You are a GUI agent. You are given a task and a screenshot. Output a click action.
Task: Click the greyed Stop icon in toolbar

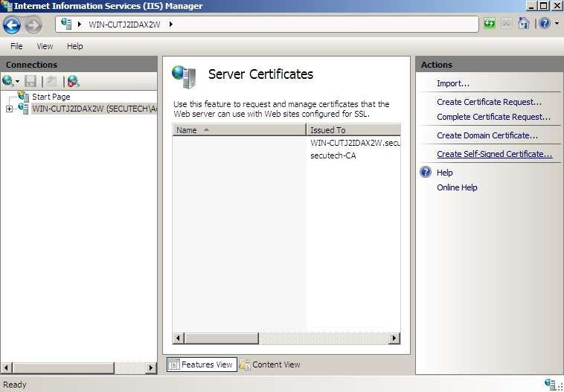coord(507,24)
